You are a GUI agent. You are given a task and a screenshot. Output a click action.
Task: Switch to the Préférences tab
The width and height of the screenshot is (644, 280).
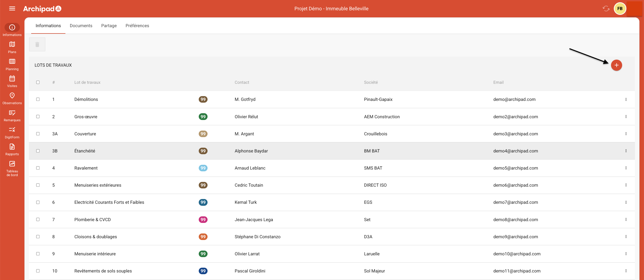(x=137, y=26)
